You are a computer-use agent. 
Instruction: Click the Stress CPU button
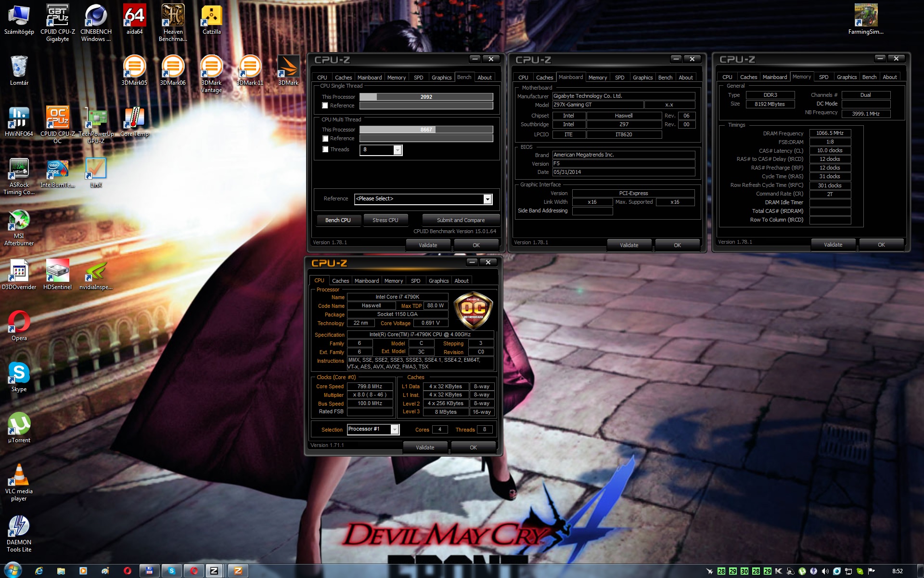tap(385, 220)
